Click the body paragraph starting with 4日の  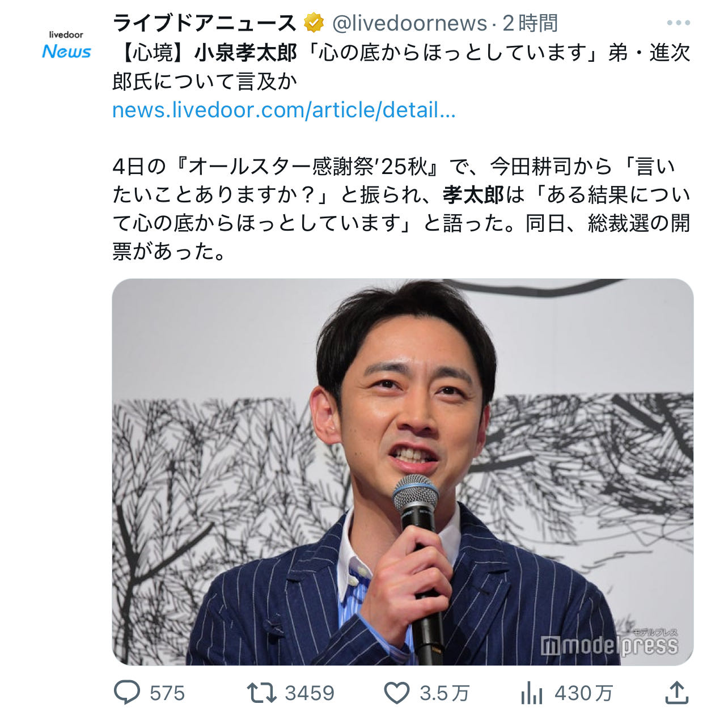pos(401,209)
